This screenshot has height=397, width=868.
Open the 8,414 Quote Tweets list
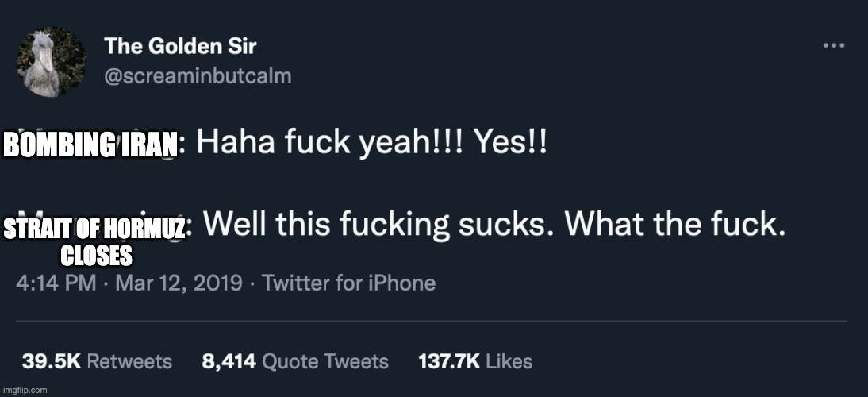[295, 361]
